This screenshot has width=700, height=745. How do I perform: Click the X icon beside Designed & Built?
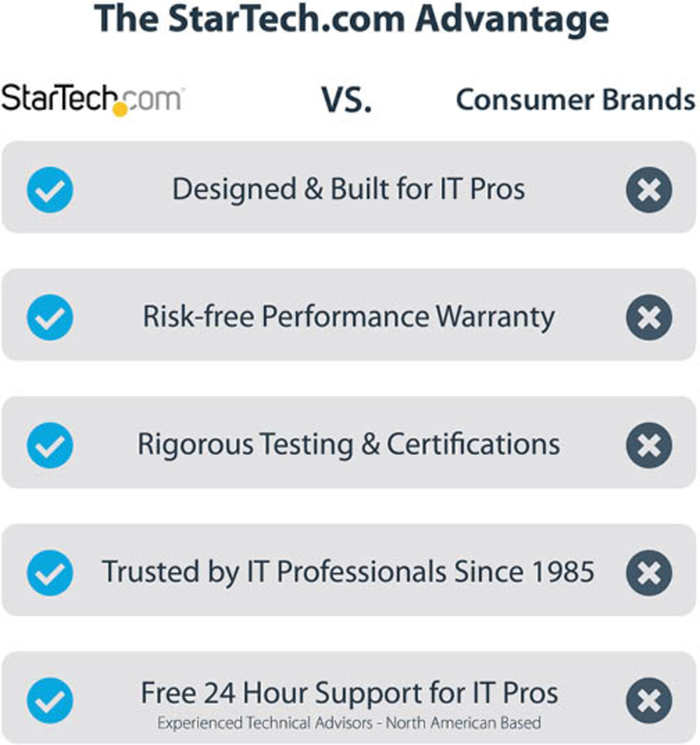pyautogui.click(x=649, y=190)
